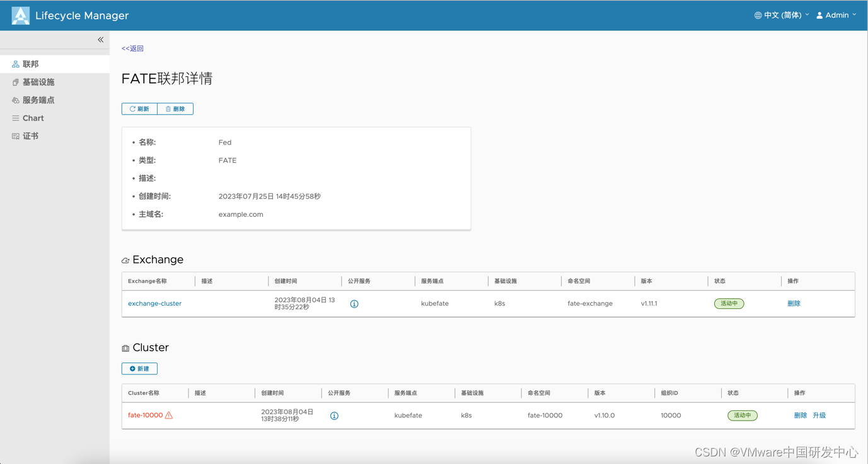
Task: Click the globe language icon
Action: point(758,15)
